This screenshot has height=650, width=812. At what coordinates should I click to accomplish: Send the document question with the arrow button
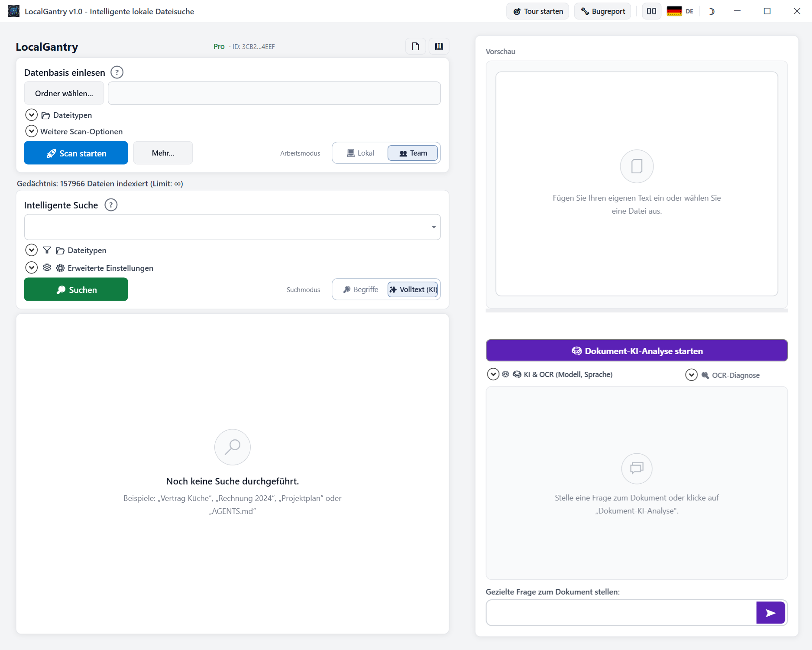point(770,613)
